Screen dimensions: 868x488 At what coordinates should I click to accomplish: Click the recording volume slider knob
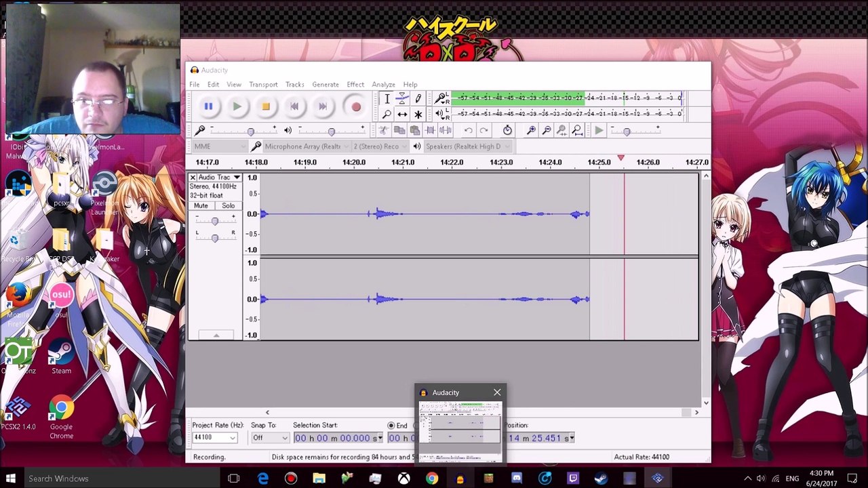click(251, 131)
